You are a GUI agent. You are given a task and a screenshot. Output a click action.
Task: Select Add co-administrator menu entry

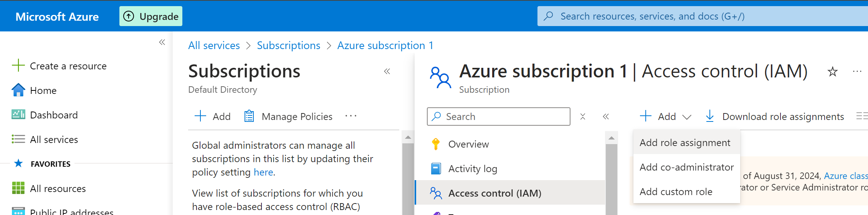pos(686,167)
